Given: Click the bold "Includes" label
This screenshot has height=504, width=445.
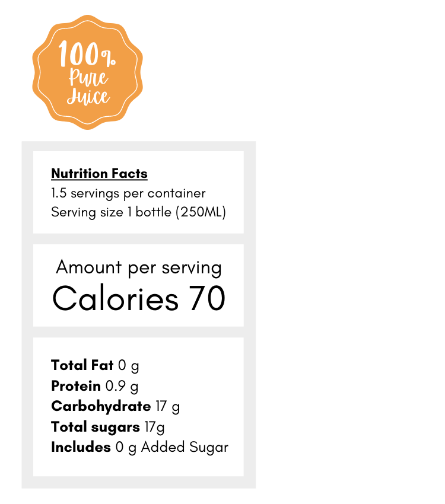Looking at the screenshot, I should click(81, 447).
